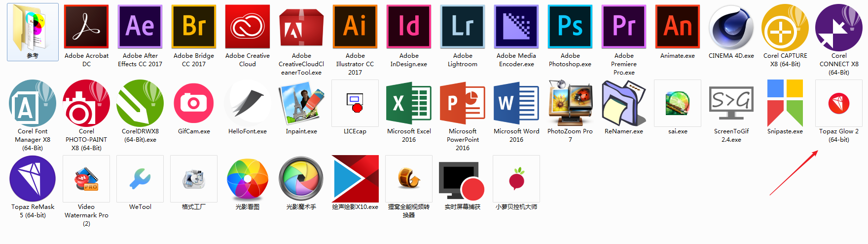Click the 'LICEcap' name label
The image size is (868, 244).
(355, 131)
